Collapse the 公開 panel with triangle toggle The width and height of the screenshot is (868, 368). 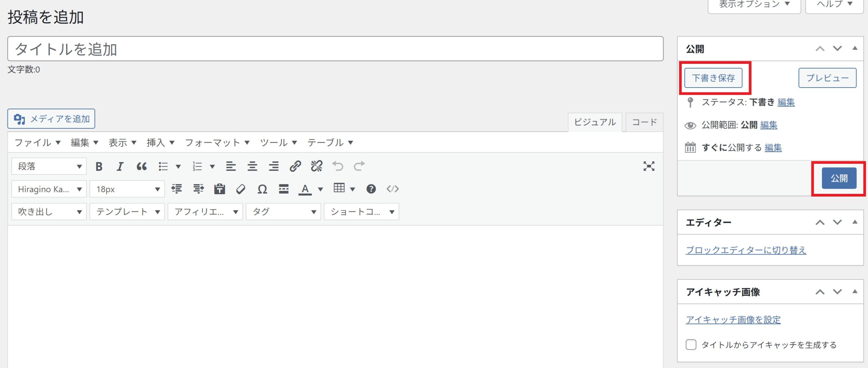click(855, 49)
